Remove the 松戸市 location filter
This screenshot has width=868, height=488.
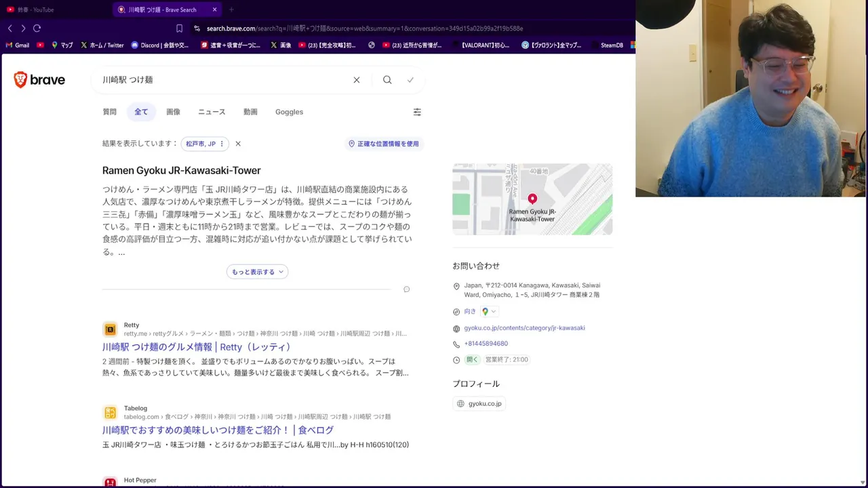238,144
